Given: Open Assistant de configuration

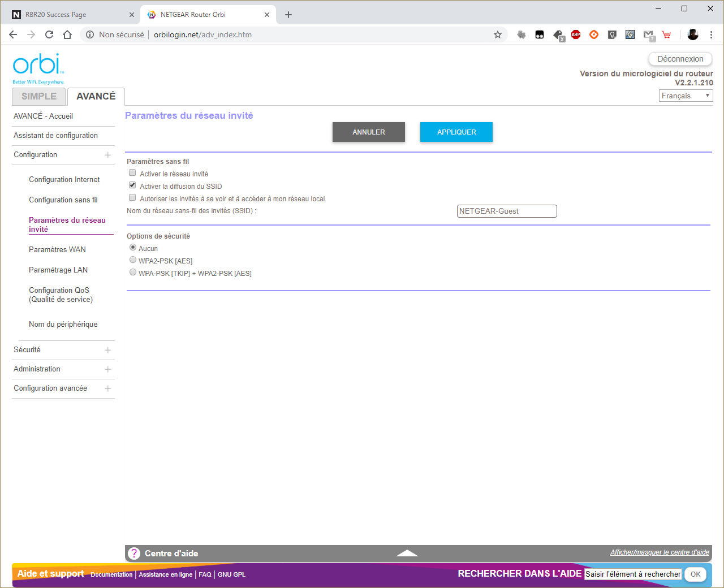Looking at the screenshot, I should point(55,136).
